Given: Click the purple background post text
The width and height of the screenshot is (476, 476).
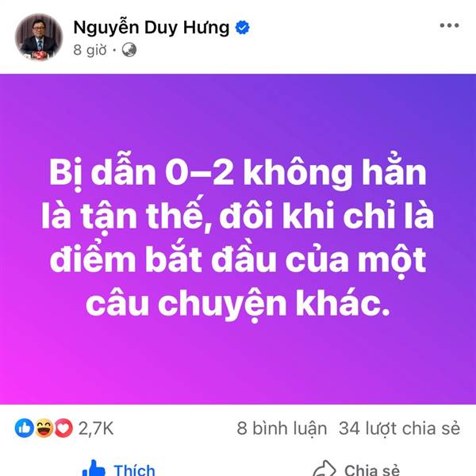Looking at the screenshot, I should [x=238, y=239].
